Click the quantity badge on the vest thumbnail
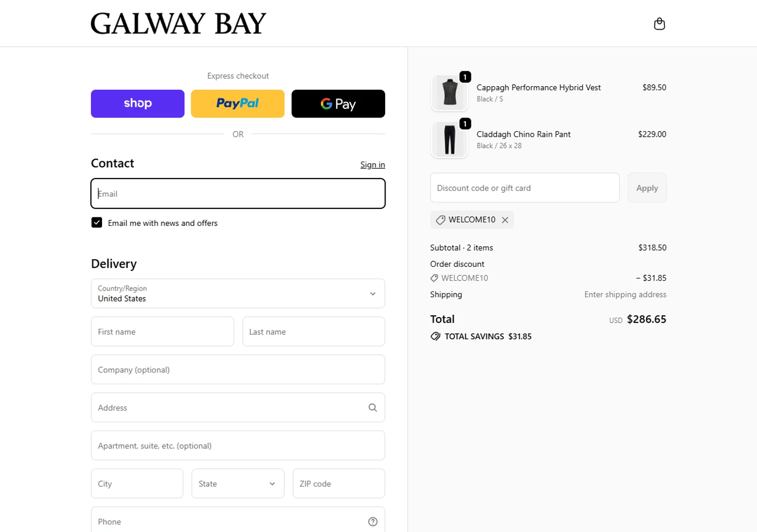Screen dimensions: 757x532 tap(465, 77)
